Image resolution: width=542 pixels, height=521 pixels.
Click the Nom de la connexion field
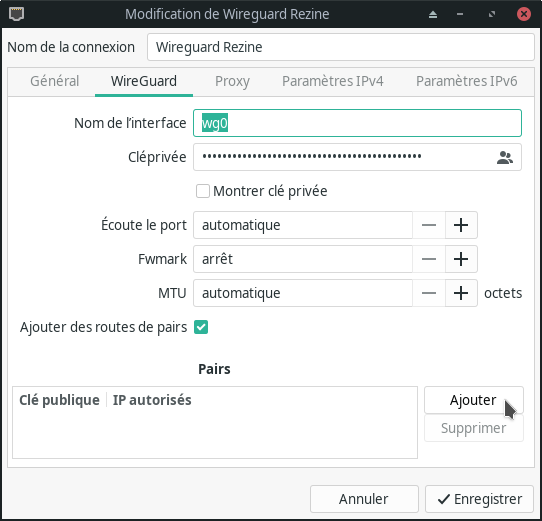tap(340, 47)
